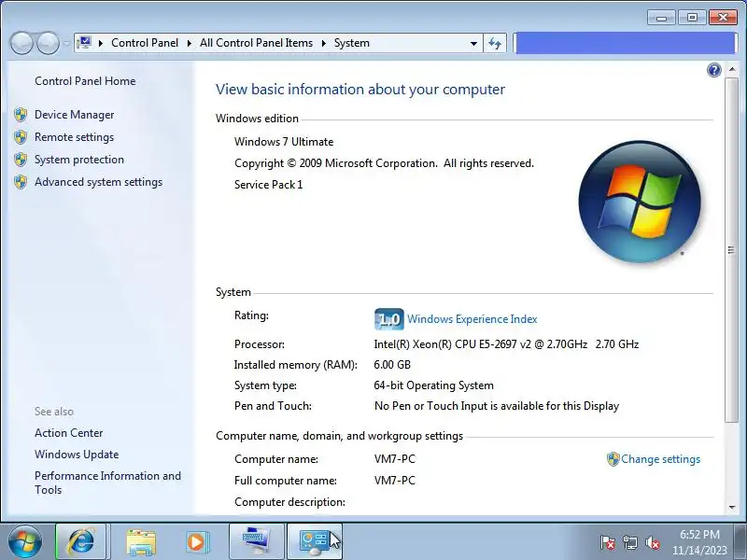Click the Back navigation button
The width and height of the screenshot is (747, 560).
coord(21,43)
